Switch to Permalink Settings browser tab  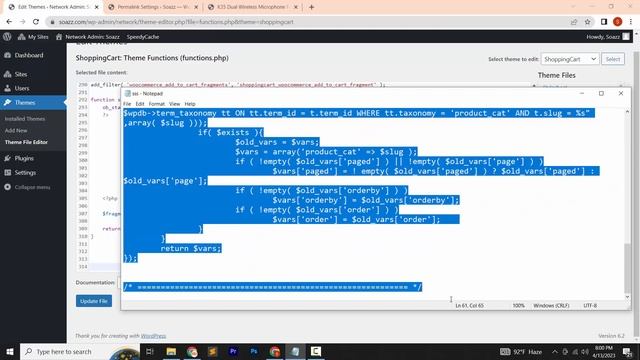[x=153, y=7]
